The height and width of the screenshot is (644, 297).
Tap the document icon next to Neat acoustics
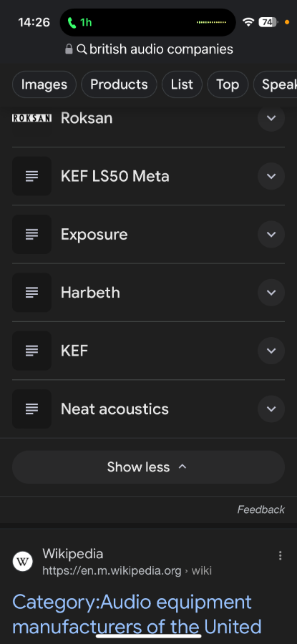click(31, 409)
